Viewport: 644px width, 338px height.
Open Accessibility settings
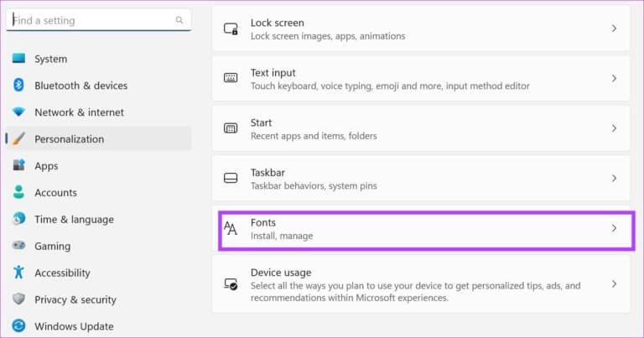point(99,273)
